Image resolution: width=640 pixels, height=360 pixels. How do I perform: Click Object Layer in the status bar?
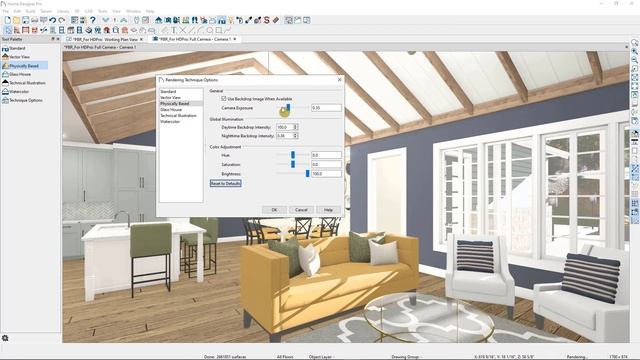[x=321, y=357]
